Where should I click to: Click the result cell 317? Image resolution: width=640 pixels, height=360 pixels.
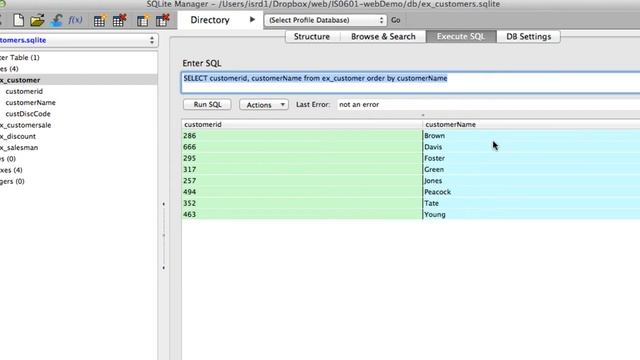click(302, 169)
